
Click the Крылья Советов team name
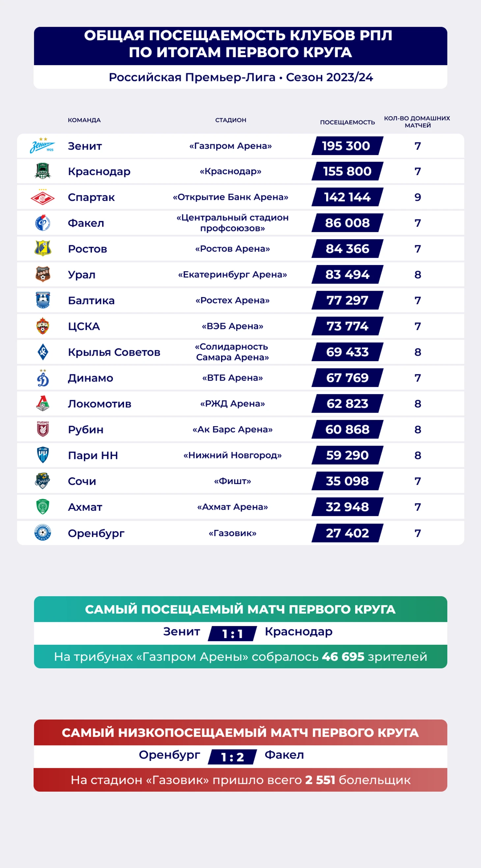(114, 352)
